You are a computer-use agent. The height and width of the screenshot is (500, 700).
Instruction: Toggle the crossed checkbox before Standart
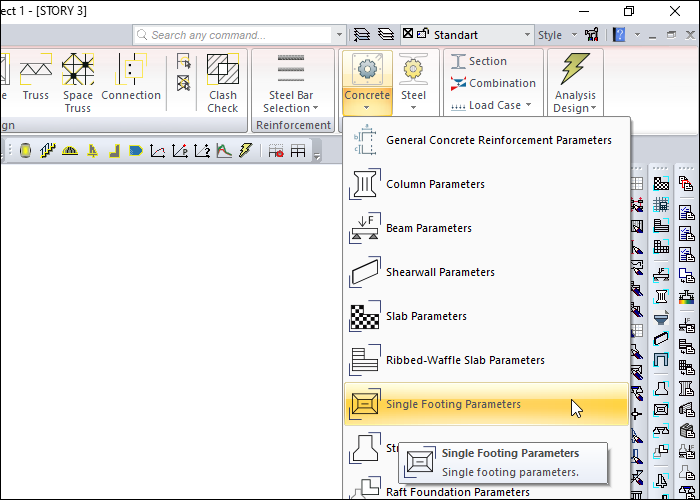tap(408, 33)
